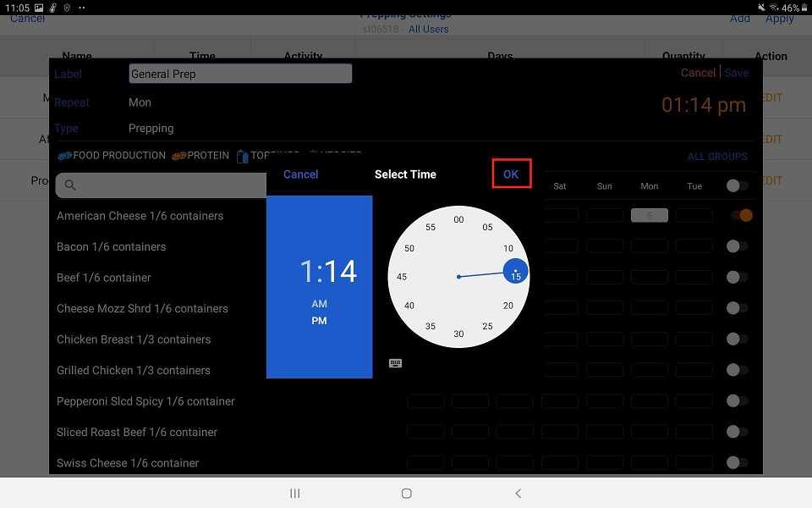
Task: Open Type setting showing Prepping
Action: pyautogui.click(x=151, y=128)
